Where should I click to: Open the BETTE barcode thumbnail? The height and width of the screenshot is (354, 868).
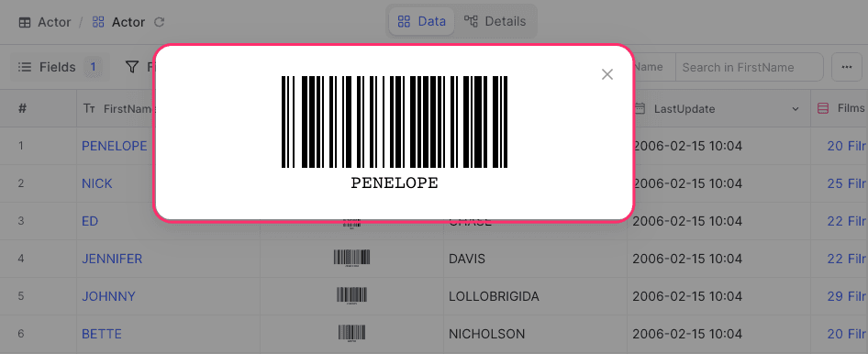pyautogui.click(x=351, y=334)
